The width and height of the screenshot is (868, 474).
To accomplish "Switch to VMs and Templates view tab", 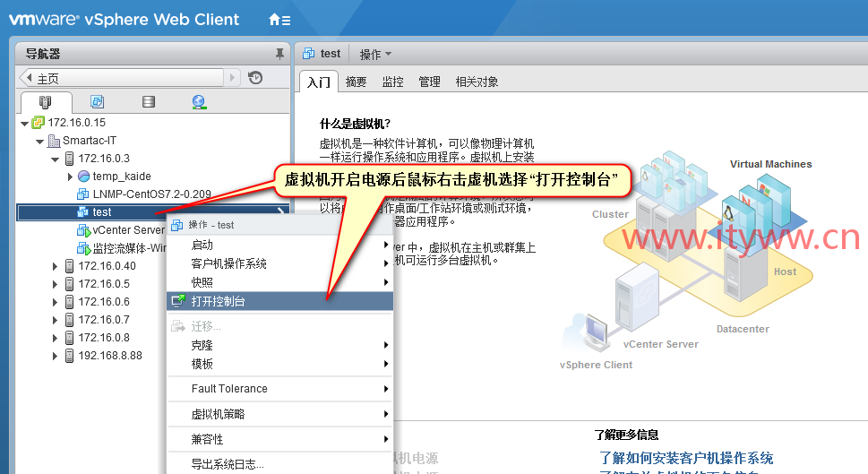I will [x=97, y=101].
